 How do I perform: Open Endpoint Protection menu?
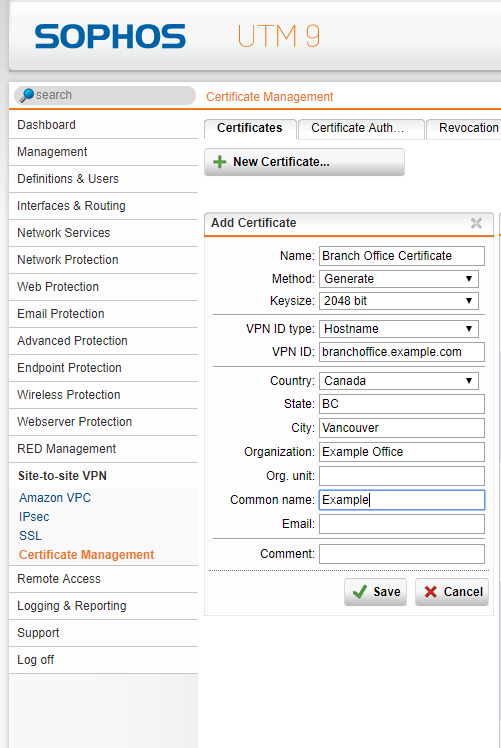(103, 368)
